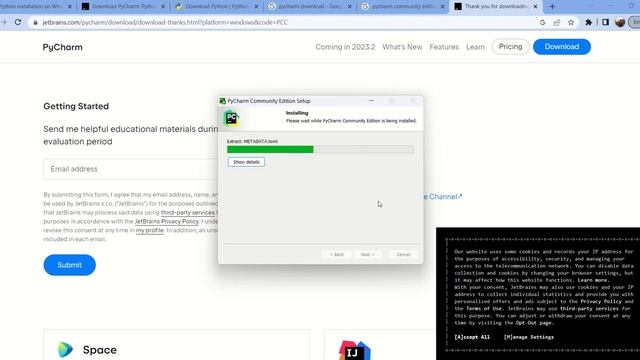Open the profile avatar in Chrome toolbar
This screenshot has width=640, height=360.
620,22
